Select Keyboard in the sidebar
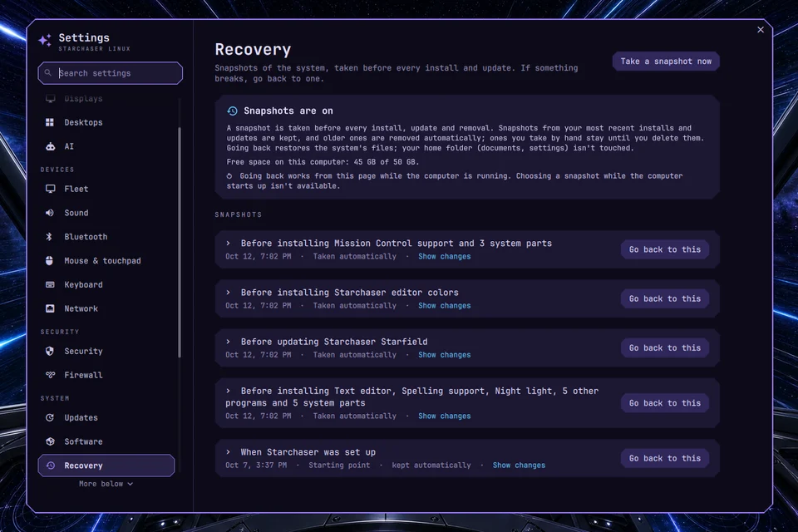 [106, 284]
